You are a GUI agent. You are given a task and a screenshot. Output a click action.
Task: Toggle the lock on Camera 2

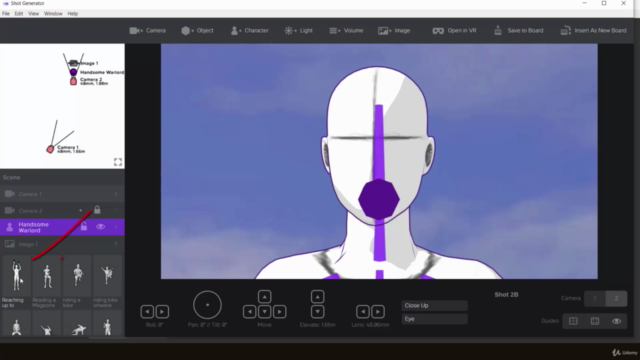click(x=97, y=210)
